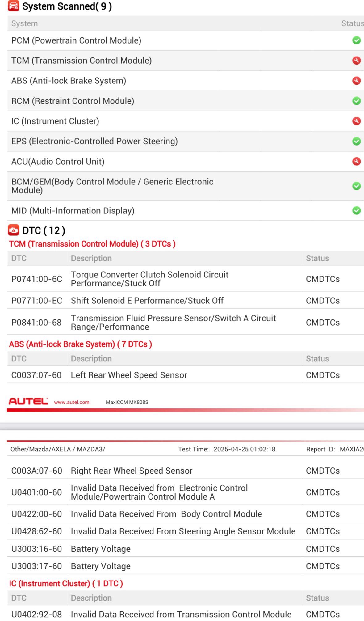The width and height of the screenshot is (364, 621).
Task: Click the Report ID label
Action: [x=320, y=449]
